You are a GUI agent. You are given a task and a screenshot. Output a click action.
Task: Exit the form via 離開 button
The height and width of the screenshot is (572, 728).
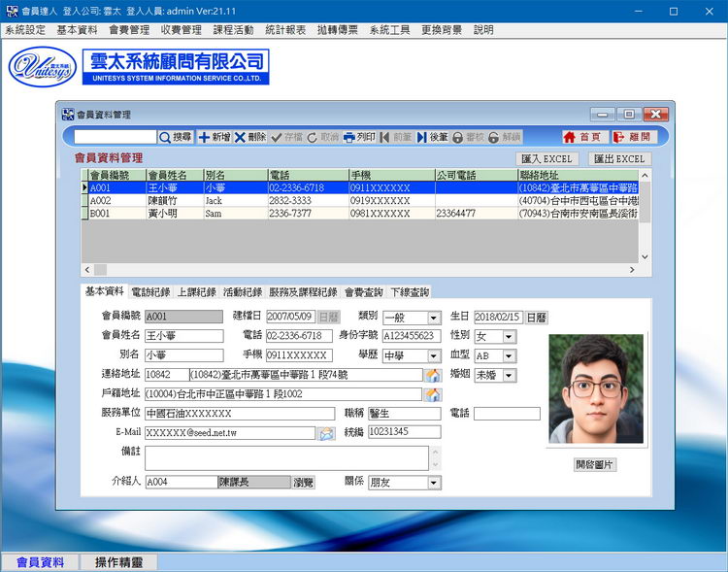pos(634,138)
